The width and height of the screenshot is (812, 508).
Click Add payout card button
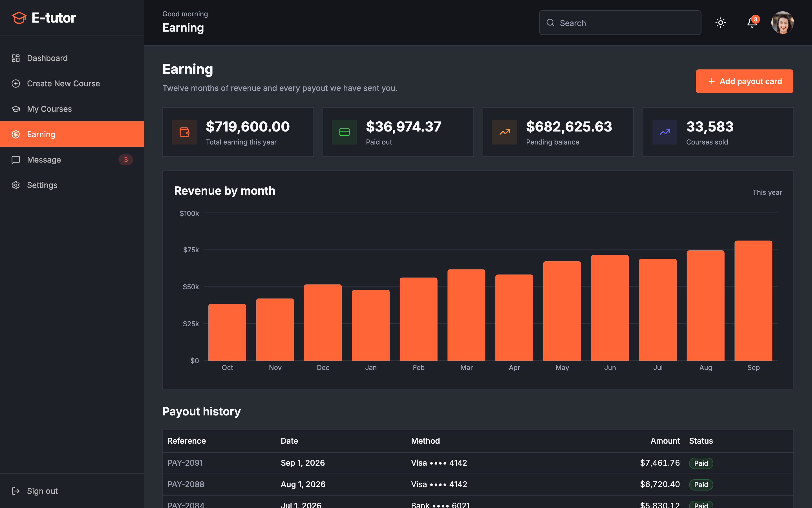744,81
